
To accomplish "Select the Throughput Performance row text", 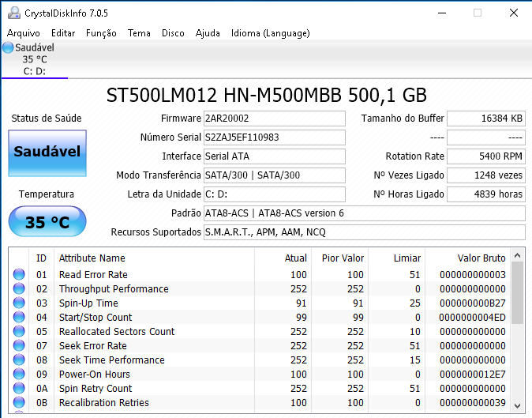I will point(114,288).
